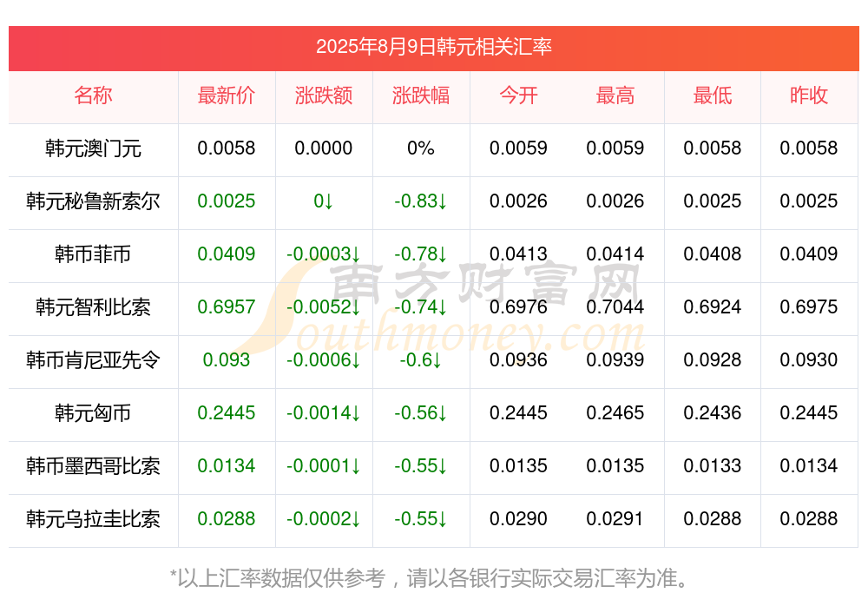Click change amount -0.0052↓ for 韩元智利比索
Image resolution: width=868 pixels, height=606 pixels.
tap(324, 306)
